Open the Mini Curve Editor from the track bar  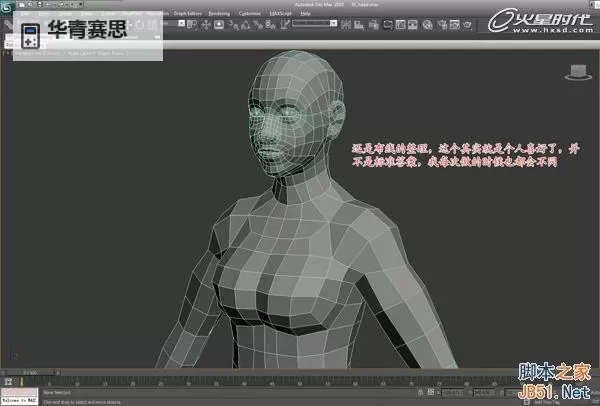click(x=8, y=382)
